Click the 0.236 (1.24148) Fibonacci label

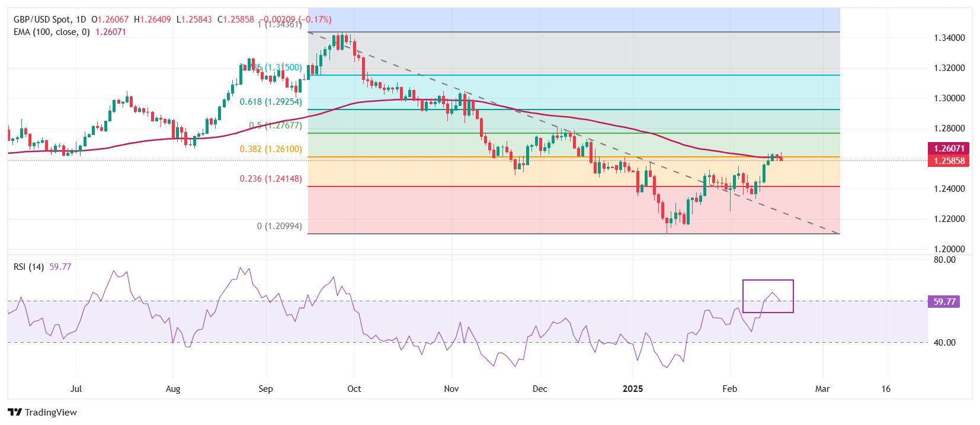click(271, 179)
